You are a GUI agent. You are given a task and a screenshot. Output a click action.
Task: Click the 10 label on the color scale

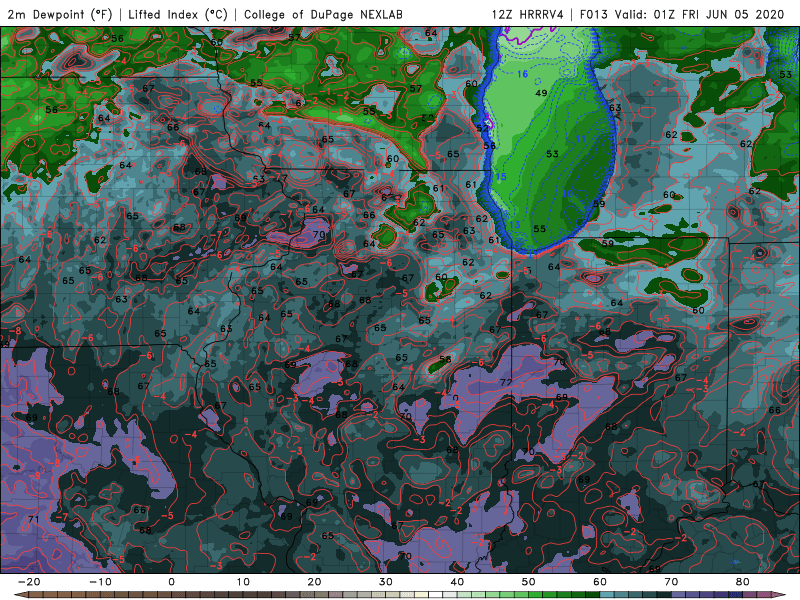(243, 582)
